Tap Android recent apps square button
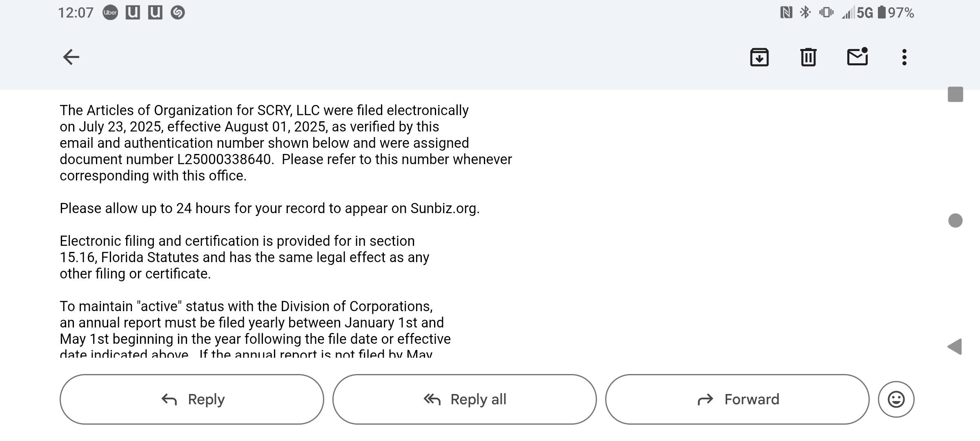980x441 pixels. coord(955,94)
